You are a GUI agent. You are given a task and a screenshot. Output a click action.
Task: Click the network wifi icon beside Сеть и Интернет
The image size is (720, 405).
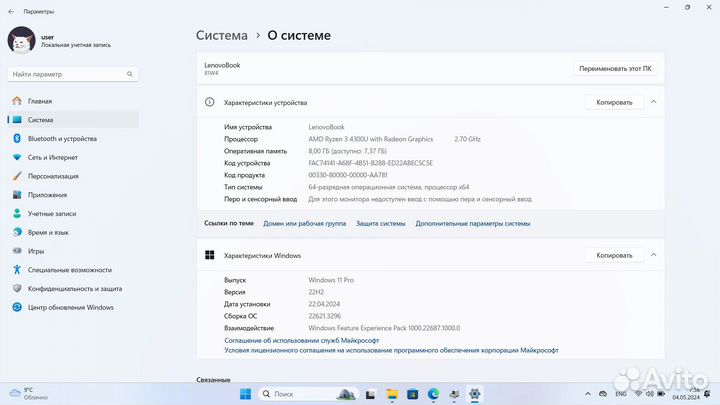click(17, 157)
